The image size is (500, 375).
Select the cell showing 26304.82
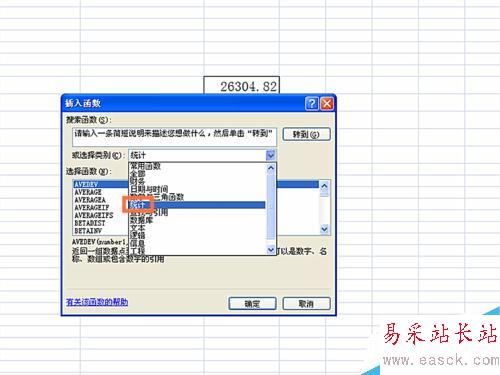(242, 86)
